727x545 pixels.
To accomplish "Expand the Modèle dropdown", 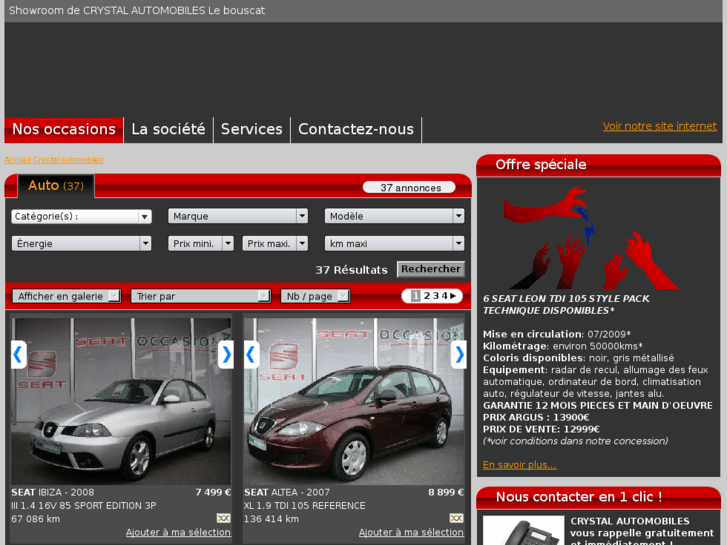I will coord(395,216).
